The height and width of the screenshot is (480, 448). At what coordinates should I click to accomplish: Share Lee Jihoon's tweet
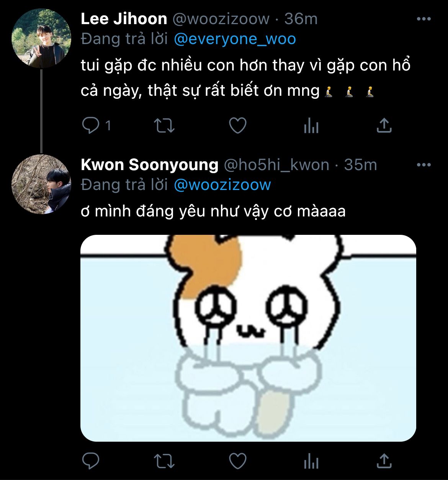[x=384, y=126]
